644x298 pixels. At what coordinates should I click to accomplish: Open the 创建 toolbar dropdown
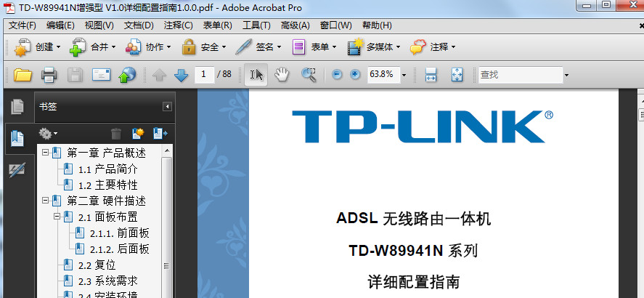(38, 47)
